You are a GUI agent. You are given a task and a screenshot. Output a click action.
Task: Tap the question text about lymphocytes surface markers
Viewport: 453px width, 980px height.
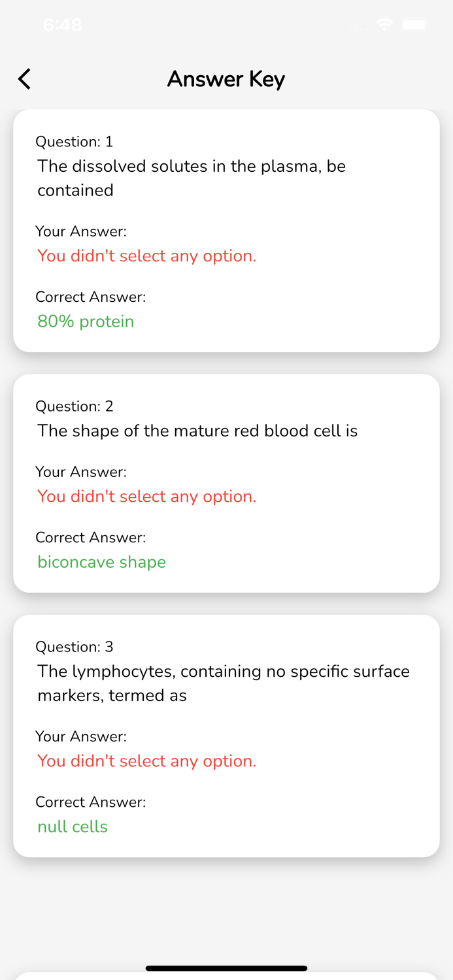(224, 683)
